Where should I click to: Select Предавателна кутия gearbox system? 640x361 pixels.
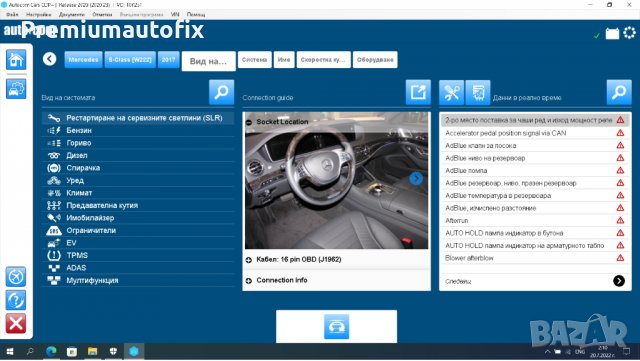138,205
